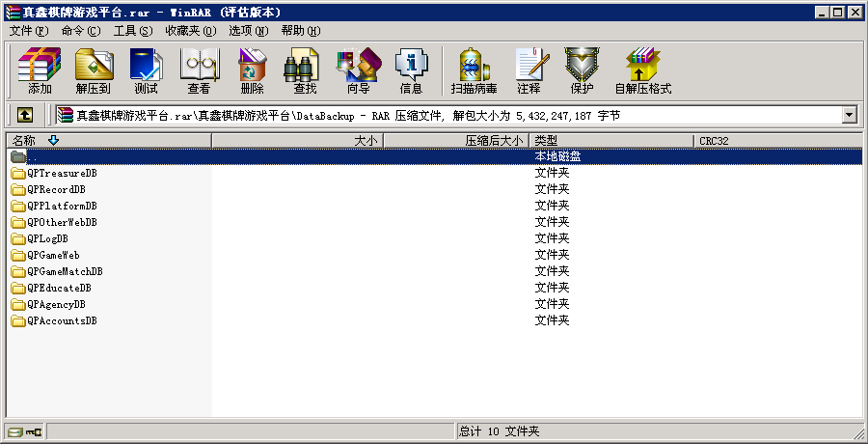868x444 pixels.
Task: Expand the archive path dropdown arrow
Action: tap(850, 115)
